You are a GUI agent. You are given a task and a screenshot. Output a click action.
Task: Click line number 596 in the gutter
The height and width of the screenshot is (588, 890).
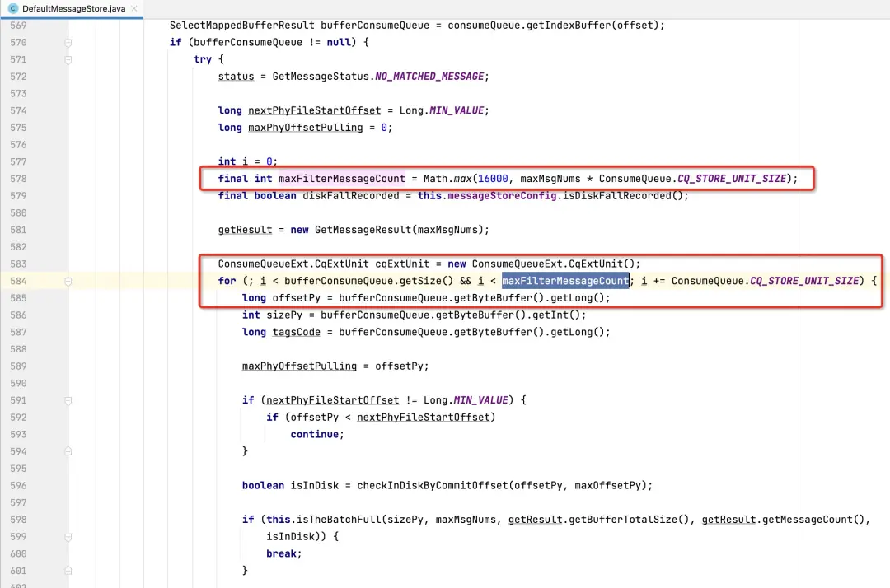click(x=18, y=485)
